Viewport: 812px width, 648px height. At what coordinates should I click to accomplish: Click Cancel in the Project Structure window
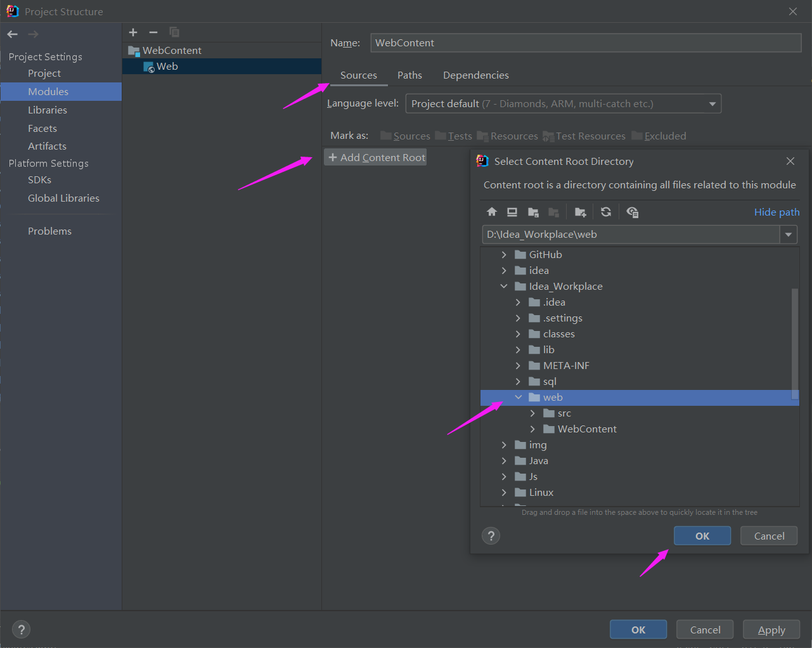point(705,630)
